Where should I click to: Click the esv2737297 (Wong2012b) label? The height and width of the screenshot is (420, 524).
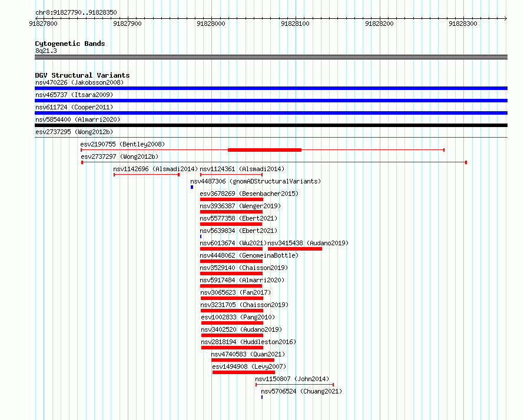(120, 156)
